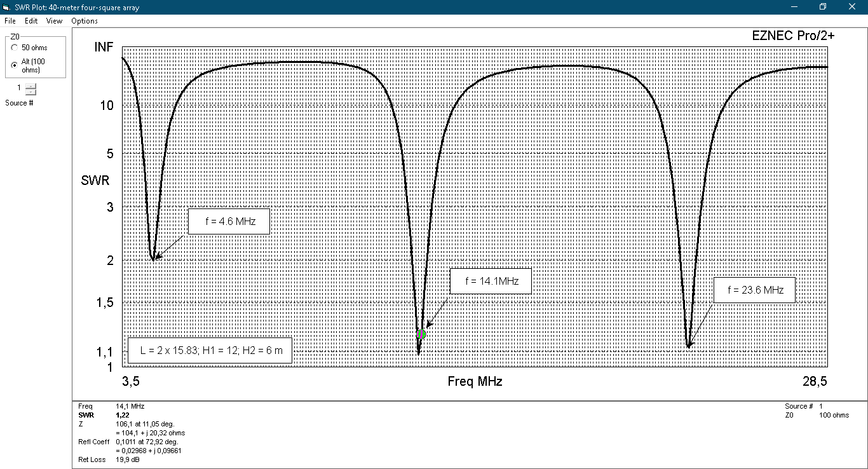Decrease Source # with the down arrow
The width and height of the screenshot is (868, 469).
(x=31, y=92)
